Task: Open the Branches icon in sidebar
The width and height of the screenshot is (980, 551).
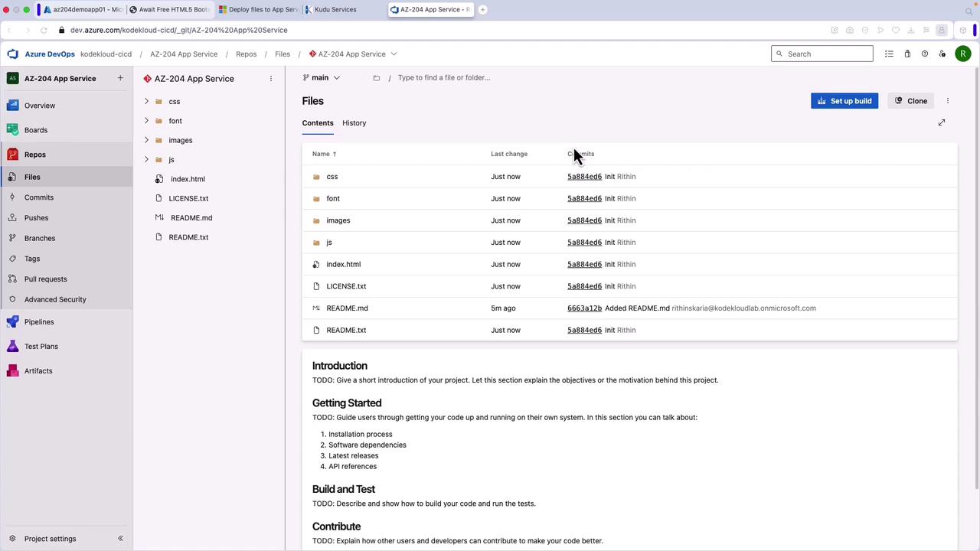Action: pos(12,238)
